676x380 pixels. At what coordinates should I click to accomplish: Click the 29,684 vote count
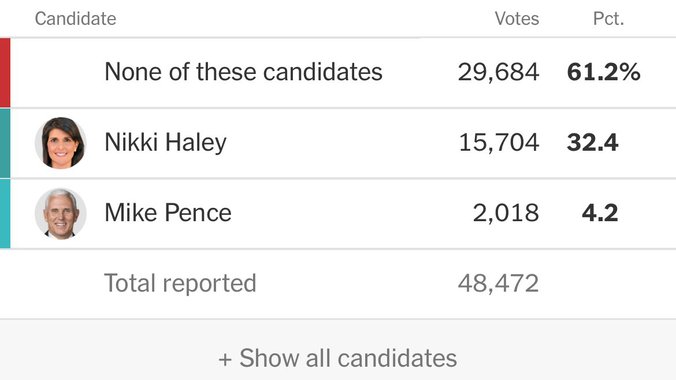(x=498, y=72)
